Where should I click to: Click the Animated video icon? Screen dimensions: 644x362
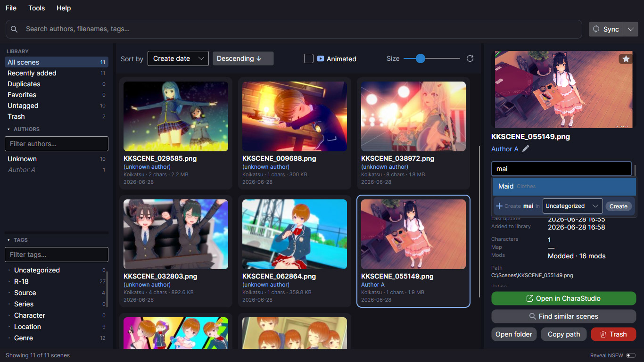coord(321,59)
